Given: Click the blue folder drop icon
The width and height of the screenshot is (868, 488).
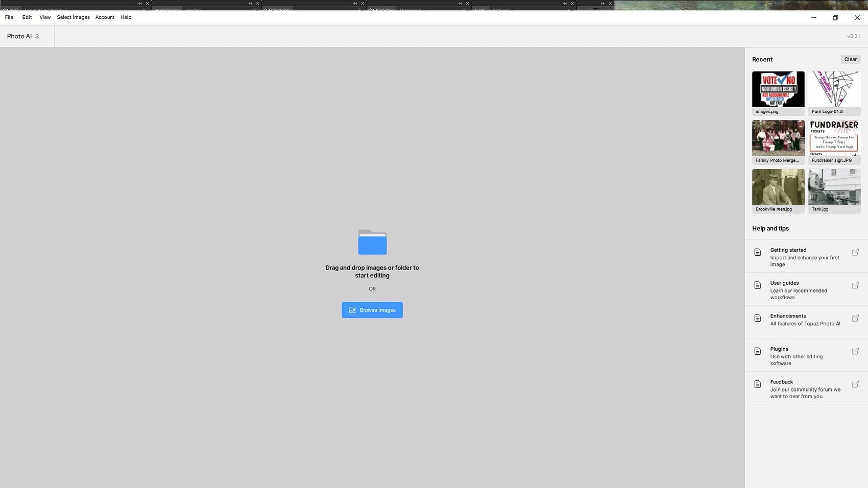Looking at the screenshot, I should [x=372, y=242].
